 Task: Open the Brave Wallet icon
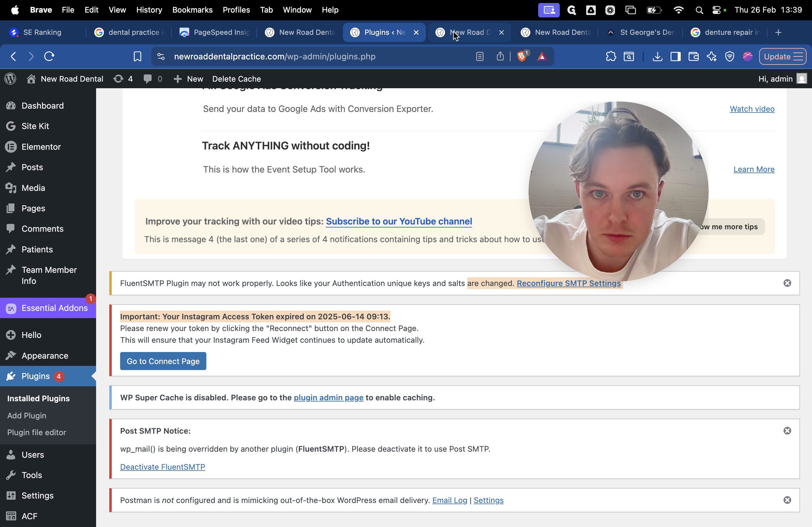693,56
